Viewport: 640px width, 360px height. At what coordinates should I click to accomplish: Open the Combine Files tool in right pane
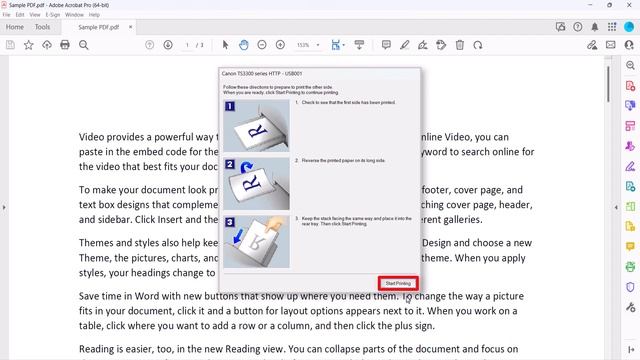tap(630, 106)
